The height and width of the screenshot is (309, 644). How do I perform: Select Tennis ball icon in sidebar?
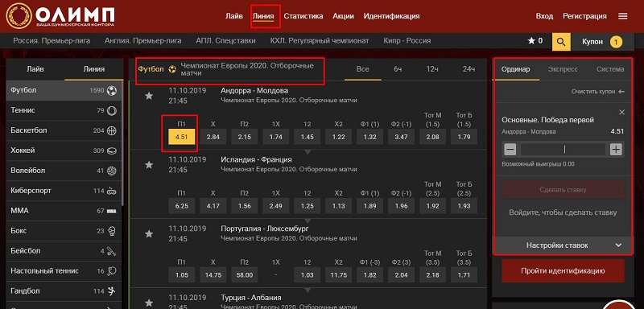(111, 111)
